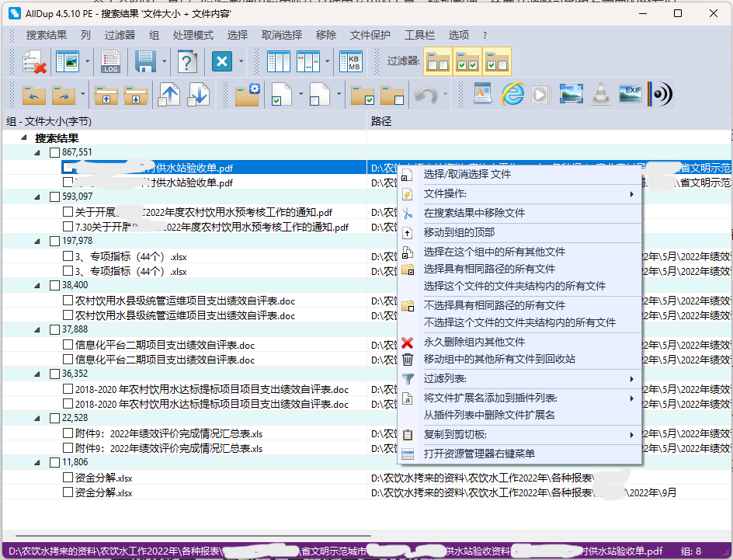733x560 pixels.
Task: Click the audio speaker preview icon
Action: click(x=660, y=94)
